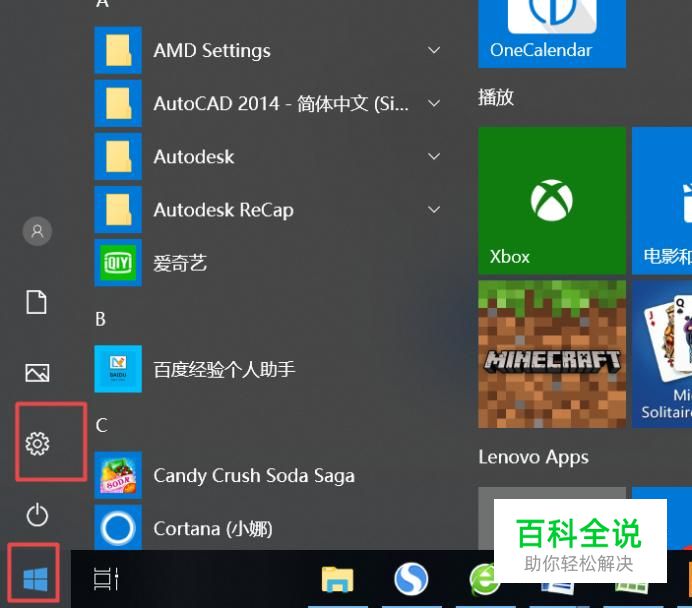
Task: Launch File Explorer from taskbar
Action: tap(337, 578)
